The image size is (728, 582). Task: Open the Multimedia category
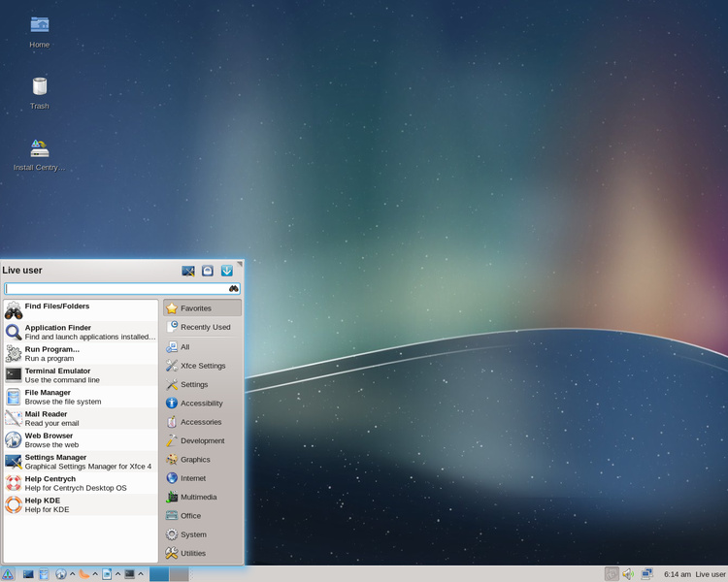coord(203,497)
